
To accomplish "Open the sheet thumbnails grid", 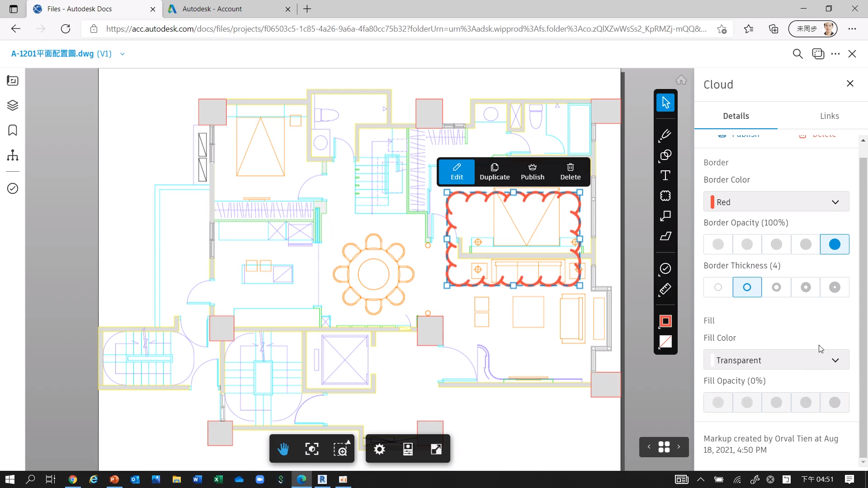I will tap(664, 447).
